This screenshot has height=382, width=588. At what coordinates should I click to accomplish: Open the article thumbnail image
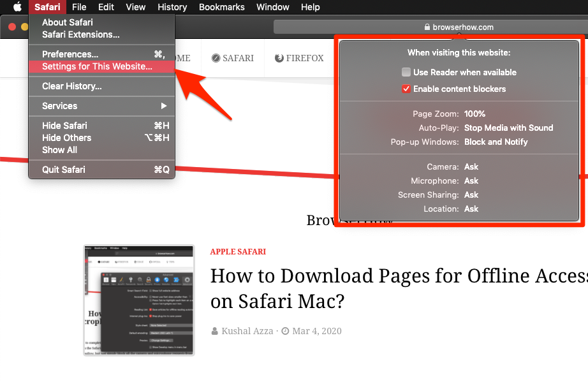pyautogui.click(x=139, y=300)
